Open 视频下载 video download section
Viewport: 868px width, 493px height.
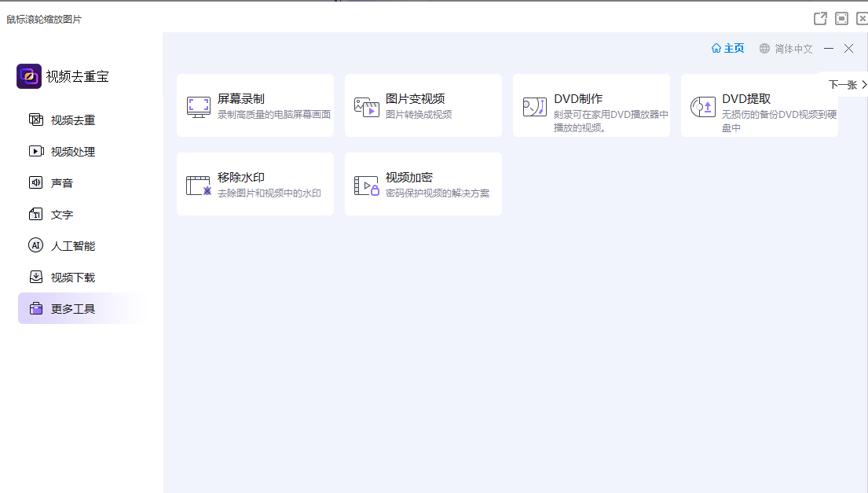click(72, 278)
